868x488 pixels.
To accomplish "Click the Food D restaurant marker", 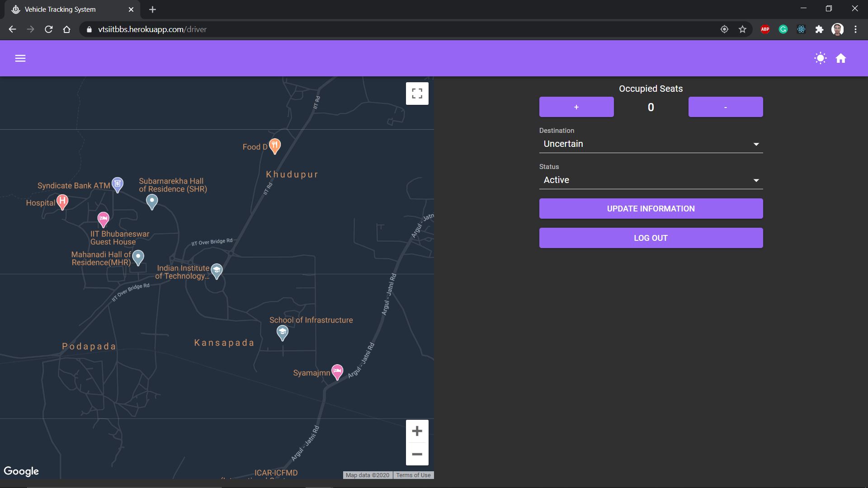I will (274, 145).
